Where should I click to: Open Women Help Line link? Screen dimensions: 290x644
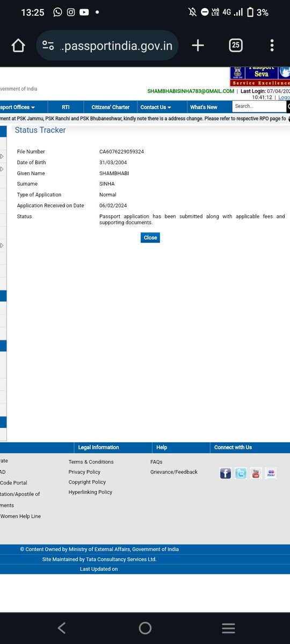point(20,516)
